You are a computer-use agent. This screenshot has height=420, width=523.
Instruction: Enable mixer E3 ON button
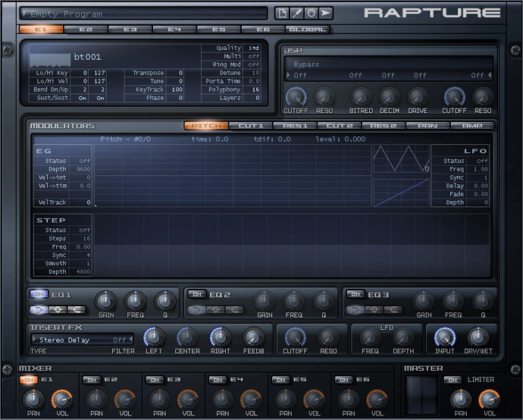point(155,380)
